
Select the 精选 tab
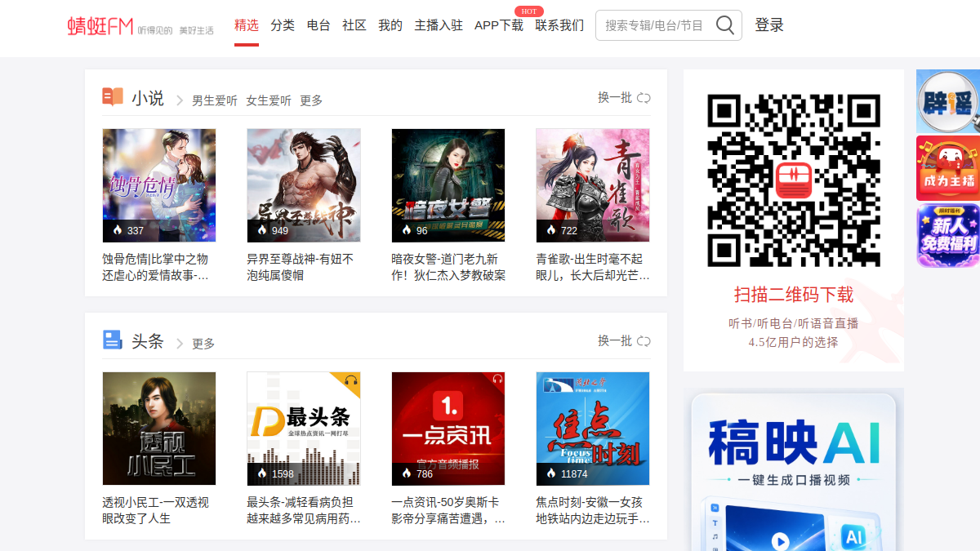point(247,25)
